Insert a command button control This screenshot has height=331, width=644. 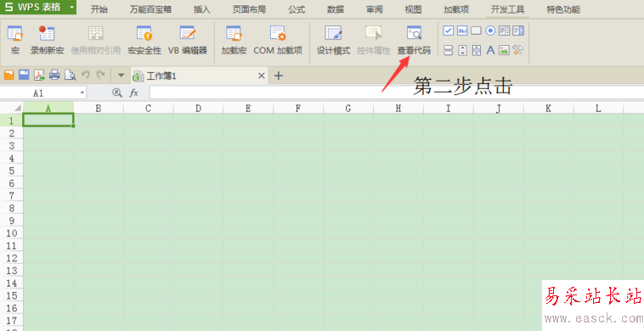click(476, 31)
